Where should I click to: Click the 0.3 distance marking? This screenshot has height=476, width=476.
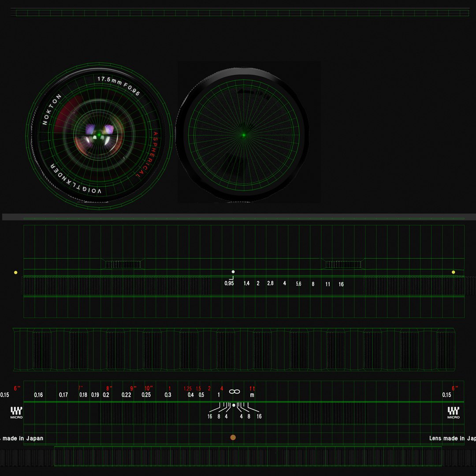168,395
